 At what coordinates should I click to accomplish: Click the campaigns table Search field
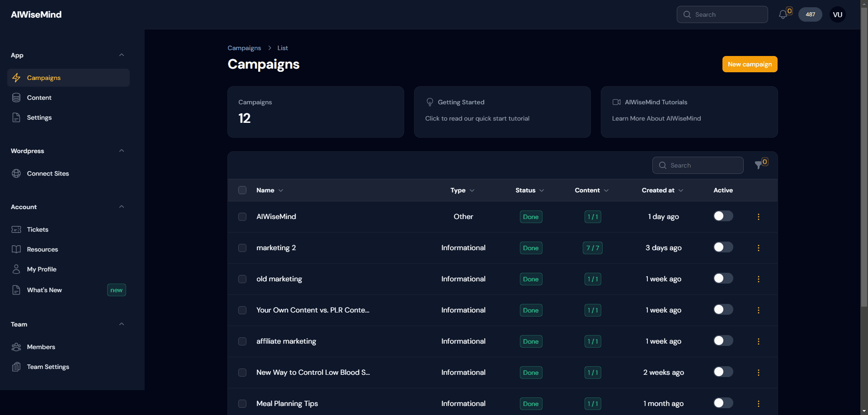pos(698,165)
